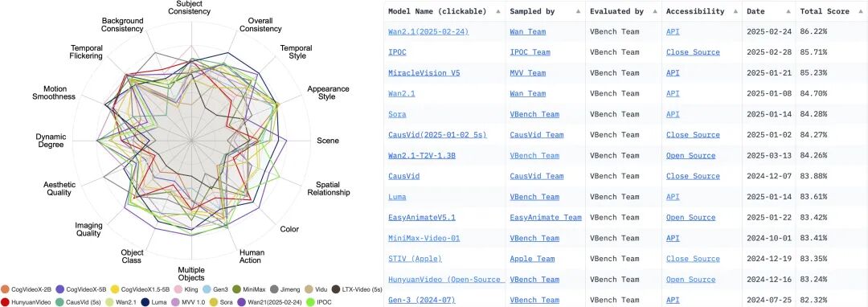Sort table by Model Name arrow icon
Viewport: 868px width, 307px height.
pyautogui.click(x=497, y=11)
